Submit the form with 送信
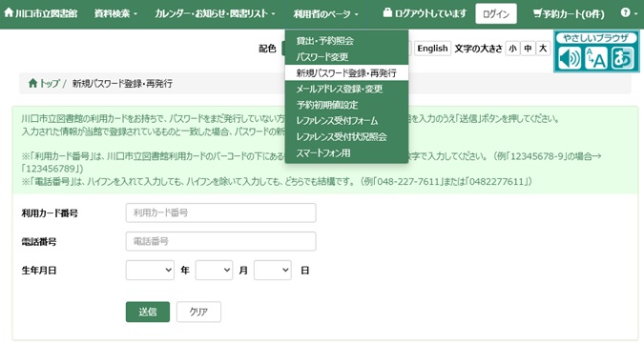644x344 pixels. [x=148, y=312]
